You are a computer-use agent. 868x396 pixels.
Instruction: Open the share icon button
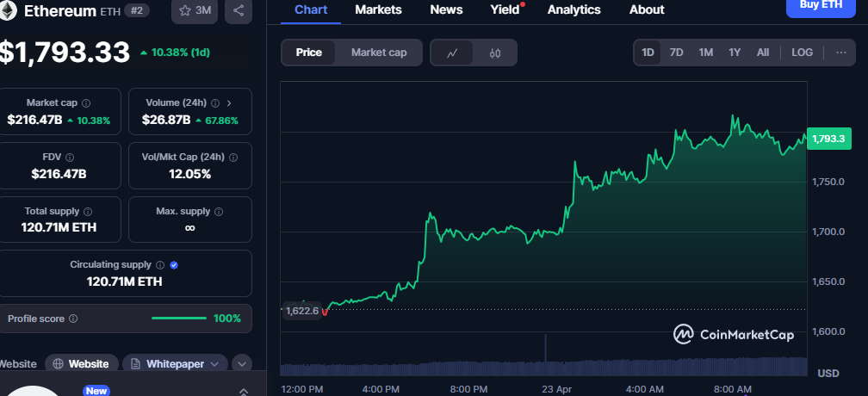pyautogui.click(x=239, y=10)
